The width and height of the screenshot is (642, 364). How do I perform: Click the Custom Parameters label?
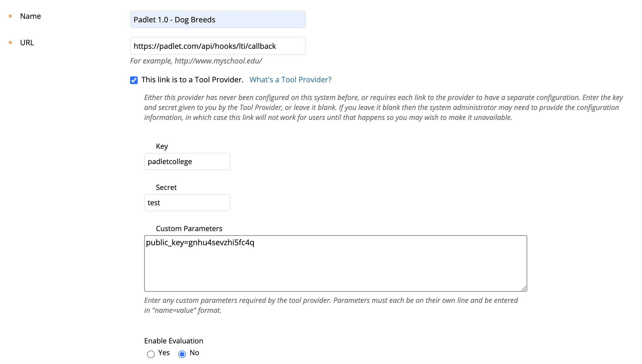click(189, 228)
